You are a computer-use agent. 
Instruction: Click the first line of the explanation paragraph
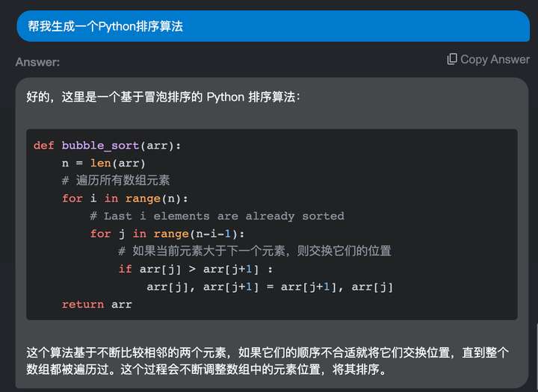pyautogui.click(x=268, y=352)
